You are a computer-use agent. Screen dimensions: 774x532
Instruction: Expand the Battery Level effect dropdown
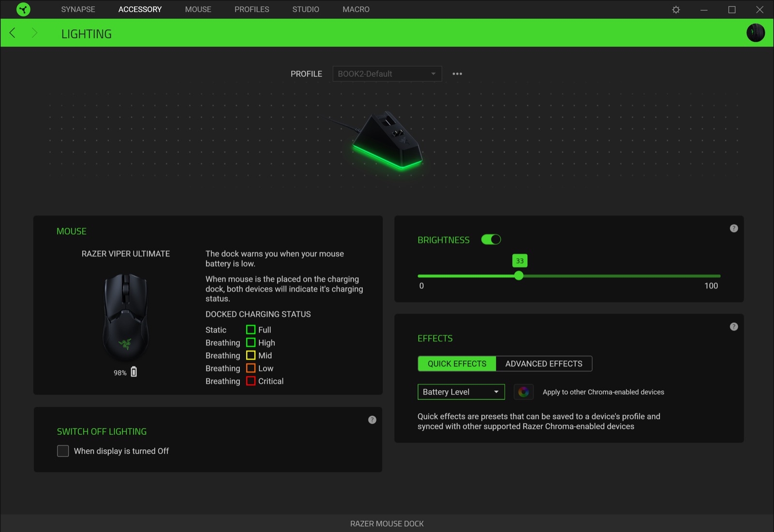(x=461, y=392)
